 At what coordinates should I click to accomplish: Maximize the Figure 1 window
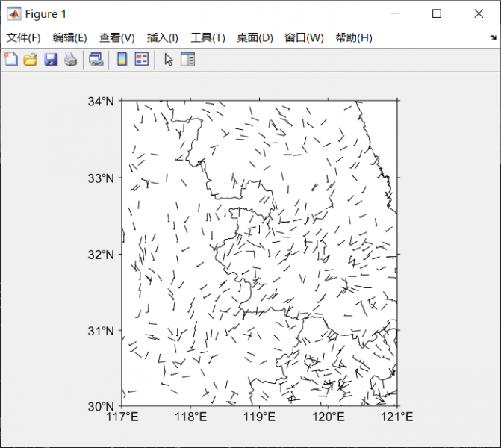tap(437, 13)
